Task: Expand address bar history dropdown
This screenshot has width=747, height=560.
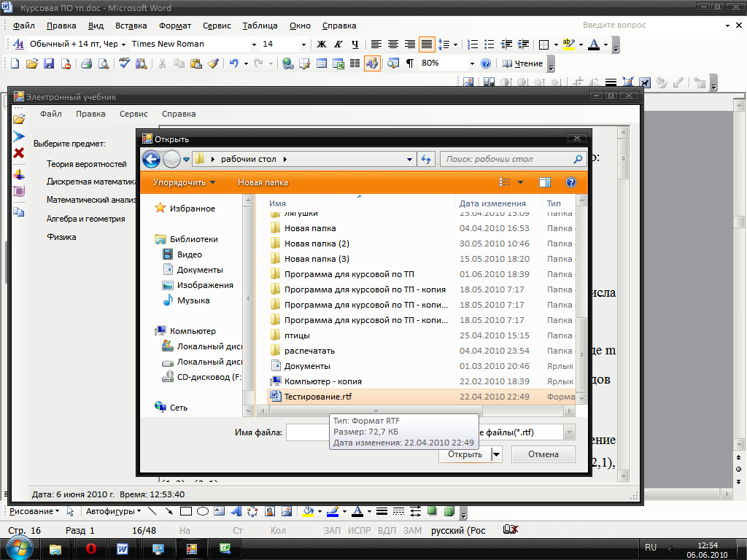Action: 410,160
